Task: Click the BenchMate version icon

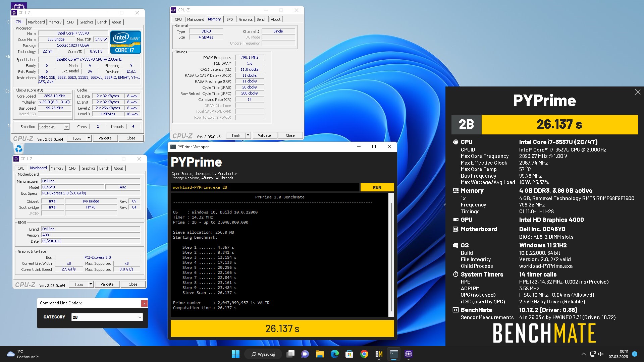Action: pos(455,310)
